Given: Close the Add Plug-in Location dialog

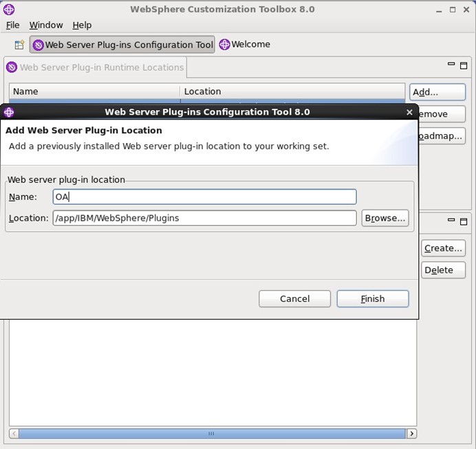Looking at the screenshot, I should 409,112.
